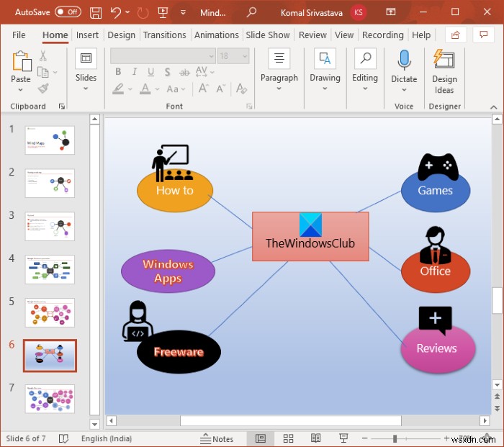Select the TheWindowsClub center box
The width and height of the screenshot is (504, 447).
310,236
